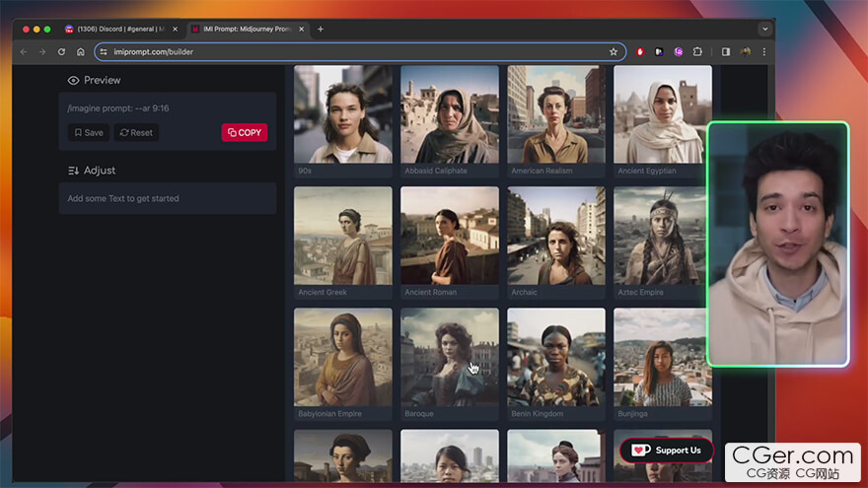
Task: Click the browser forward arrow
Action: (42, 51)
